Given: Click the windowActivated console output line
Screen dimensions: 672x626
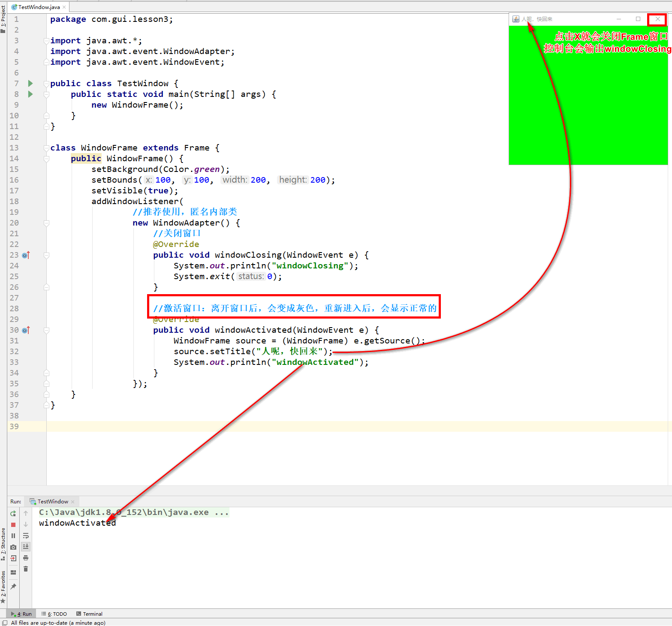Looking at the screenshot, I should coord(77,523).
